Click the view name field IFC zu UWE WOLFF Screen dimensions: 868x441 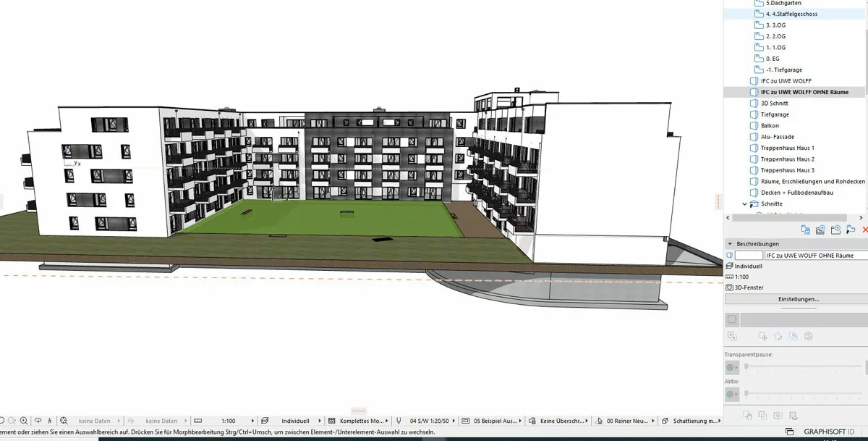tap(814, 256)
